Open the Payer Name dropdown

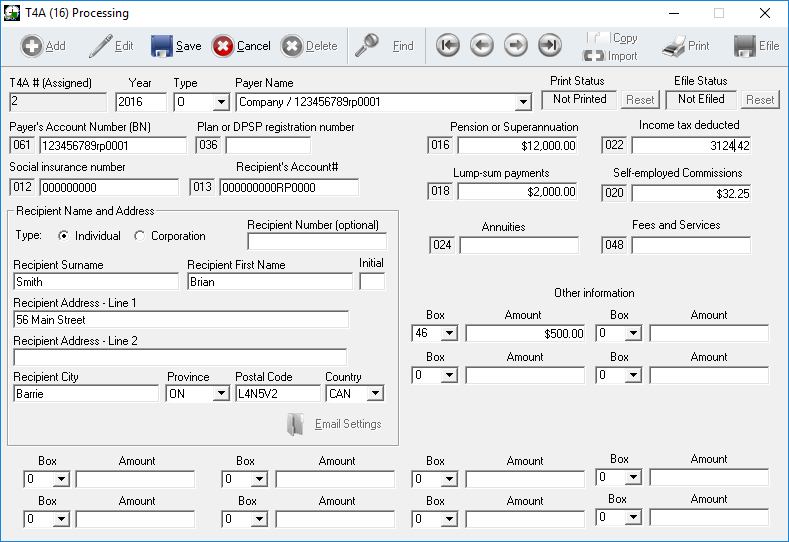pos(522,102)
